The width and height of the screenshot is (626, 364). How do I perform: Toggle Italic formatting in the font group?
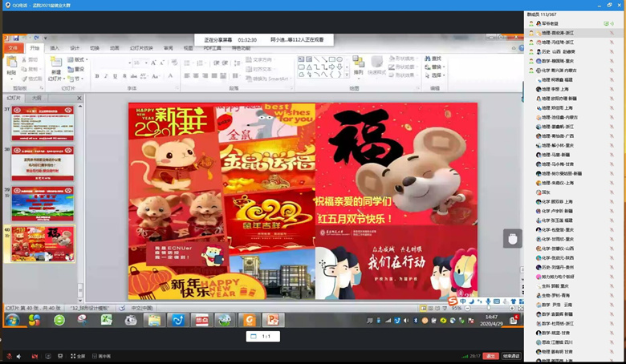pyautogui.click(x=106, y=75)
